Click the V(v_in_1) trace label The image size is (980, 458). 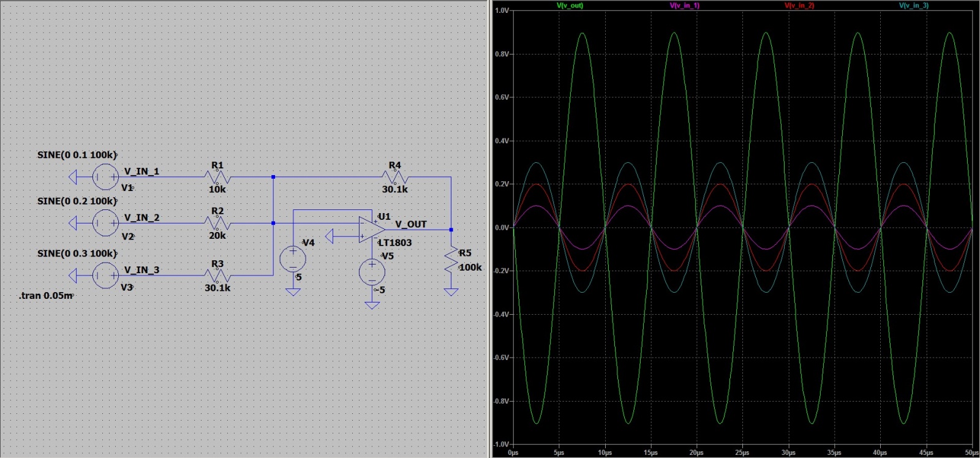(x=685, y=6)
